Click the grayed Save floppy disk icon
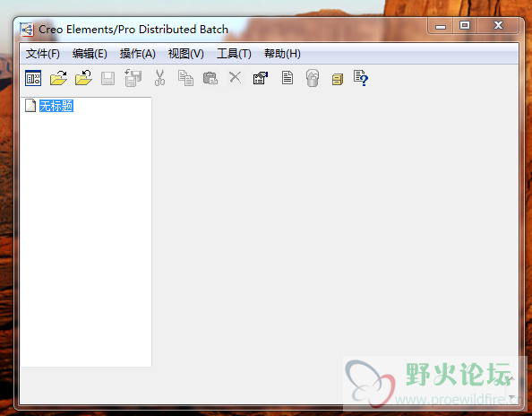Viewport: 532px width, 416px height. pyautogui.click(x=107, y=78)
